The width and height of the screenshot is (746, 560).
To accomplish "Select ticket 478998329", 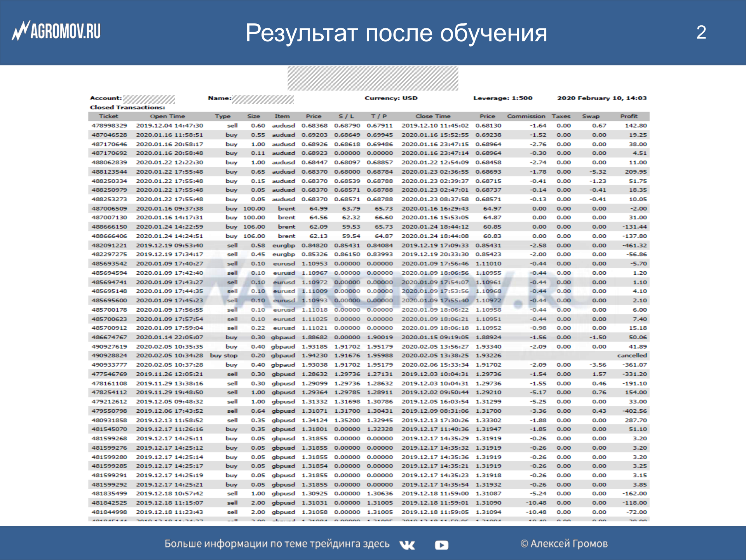I will click(x=109, y=126).
